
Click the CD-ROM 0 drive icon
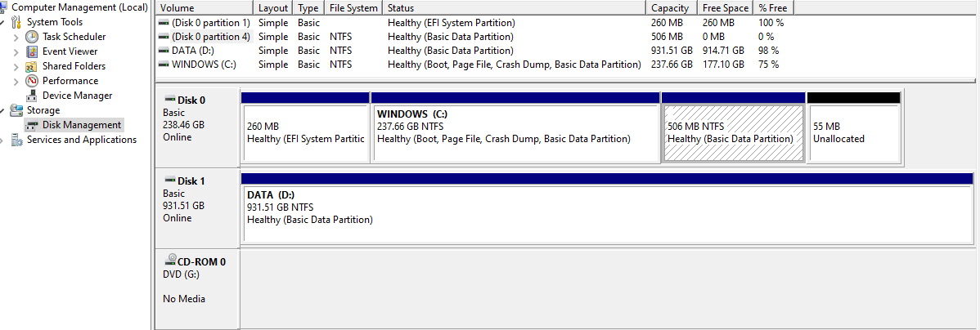[x=171, y=261]
